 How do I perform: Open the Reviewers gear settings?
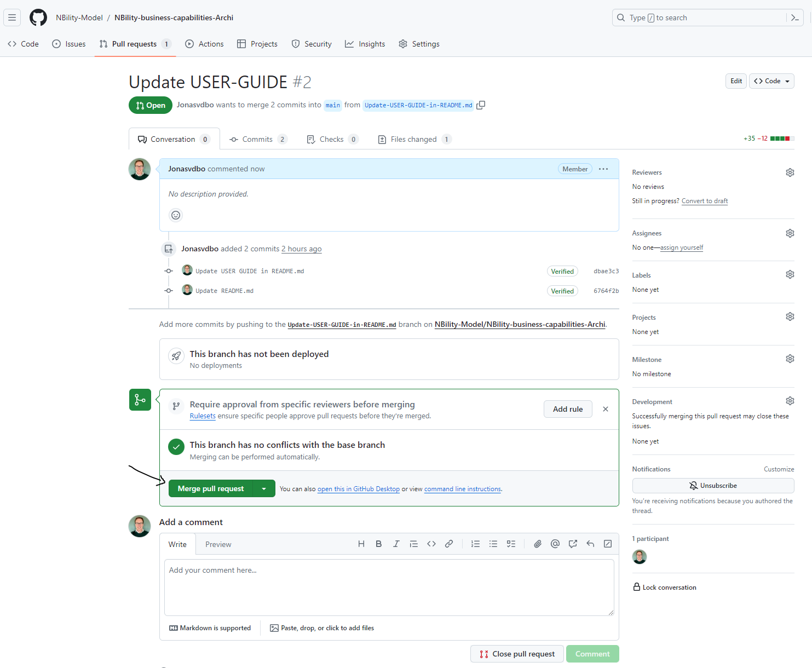[x=790, y=172]
